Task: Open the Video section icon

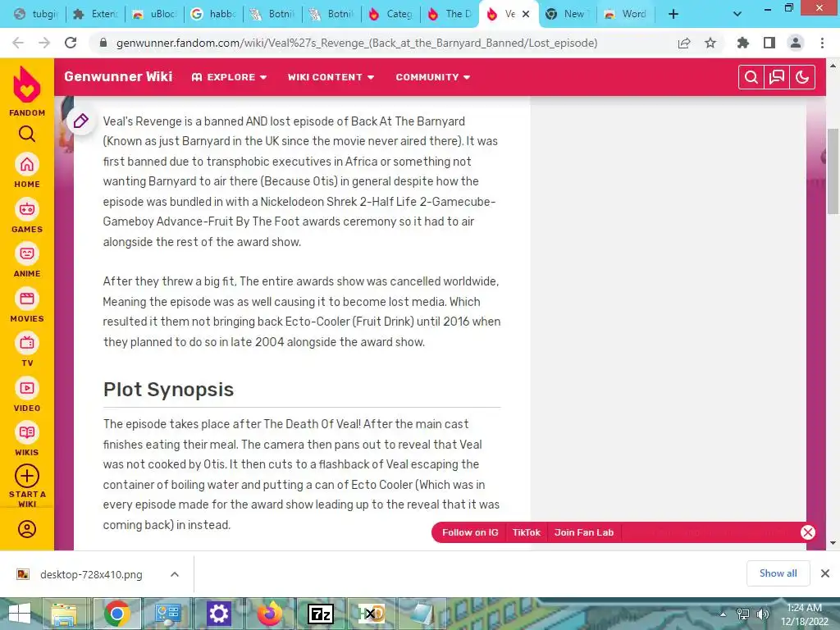Action: pyautogui.click(x=27, y=388)
